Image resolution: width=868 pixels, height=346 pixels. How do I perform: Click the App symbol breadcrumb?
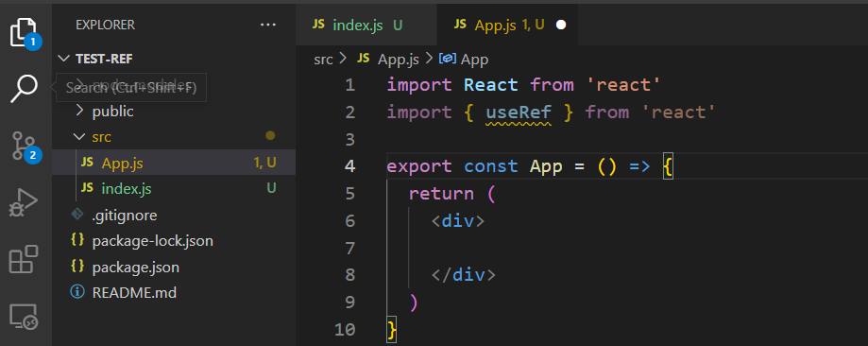[464, 60]
